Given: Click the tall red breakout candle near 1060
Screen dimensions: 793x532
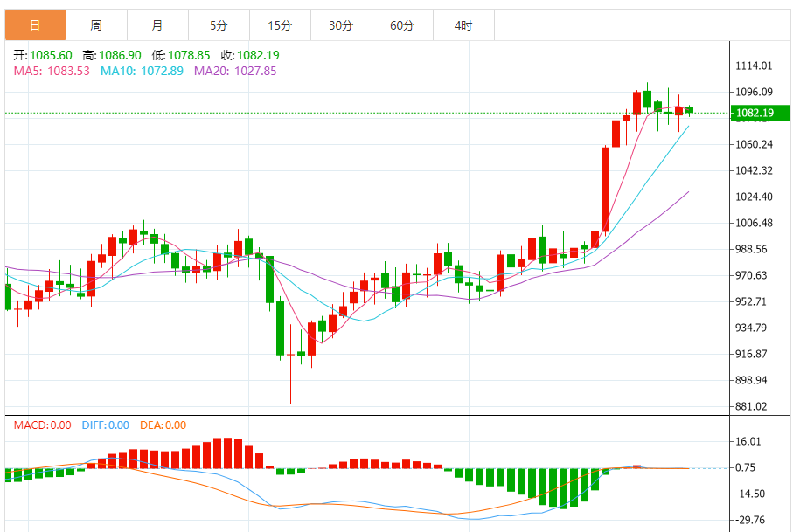Looking at the screenshot, I should (605, 190).
